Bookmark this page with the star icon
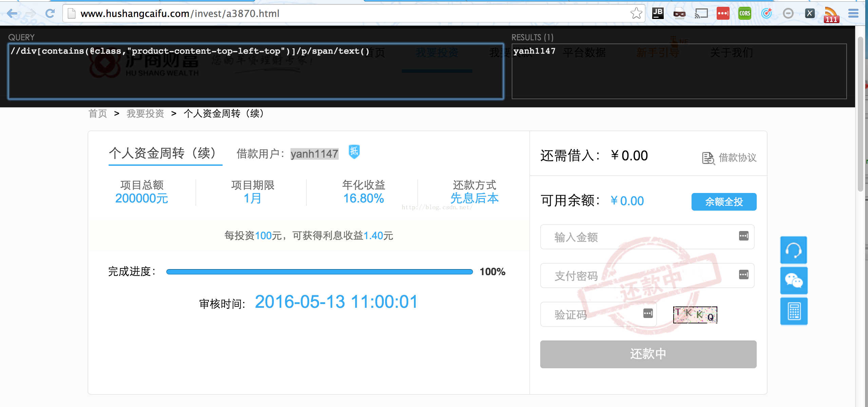Screen dimensions: 868x407 click(x=636, y=14)
